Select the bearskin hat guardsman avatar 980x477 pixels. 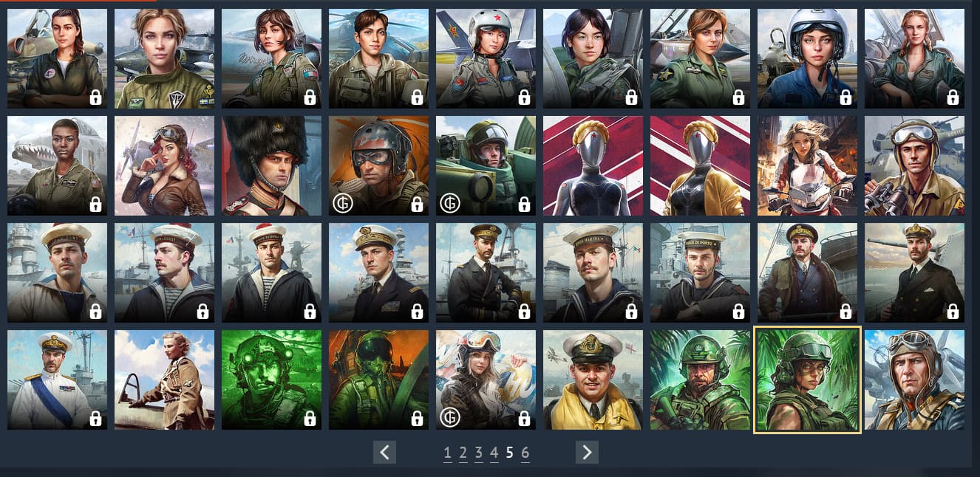click(271, 165)
